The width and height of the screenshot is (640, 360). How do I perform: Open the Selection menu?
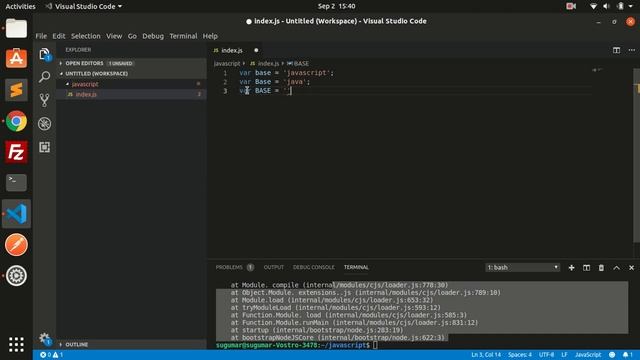point(86,36)
